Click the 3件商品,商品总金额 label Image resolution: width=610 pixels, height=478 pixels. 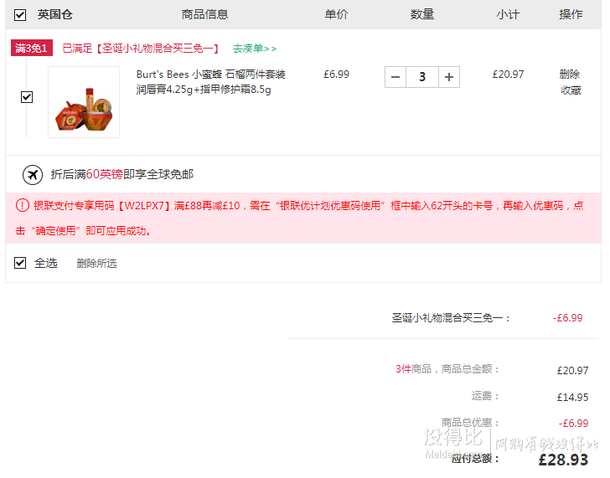pos(447,369)
